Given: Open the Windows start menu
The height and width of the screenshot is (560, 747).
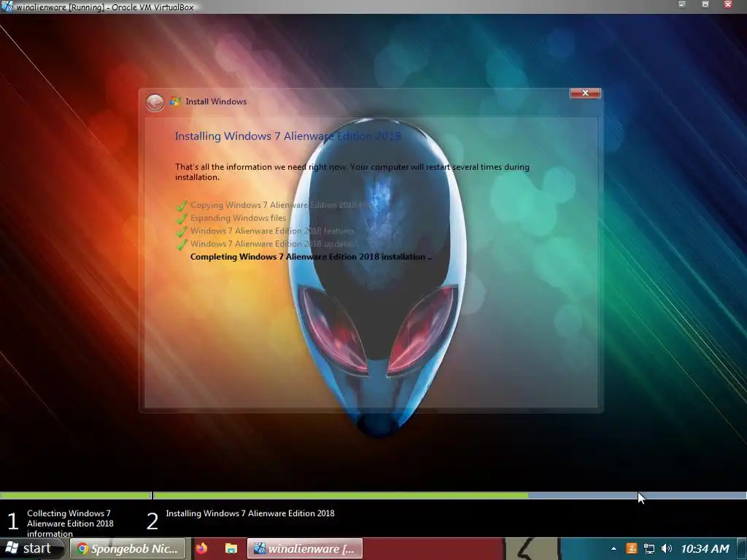Looking at the screenshot, I should pos(31,548).
